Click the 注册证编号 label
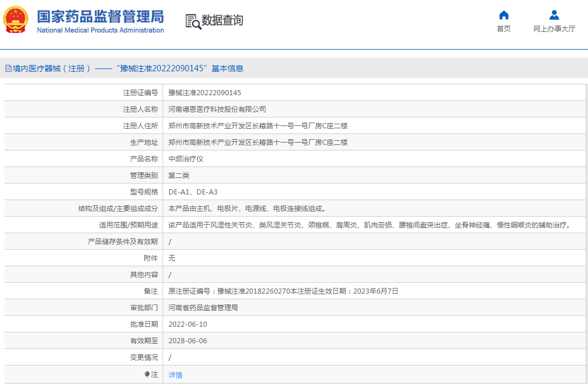Viewport: 588px width, 386px height. pyautogui.click(x=140, y=93)
